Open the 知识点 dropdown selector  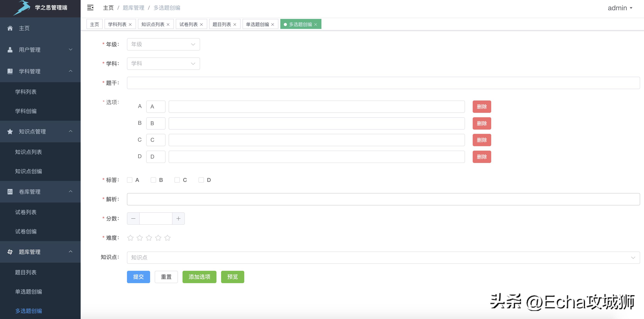tap(383, 257)
